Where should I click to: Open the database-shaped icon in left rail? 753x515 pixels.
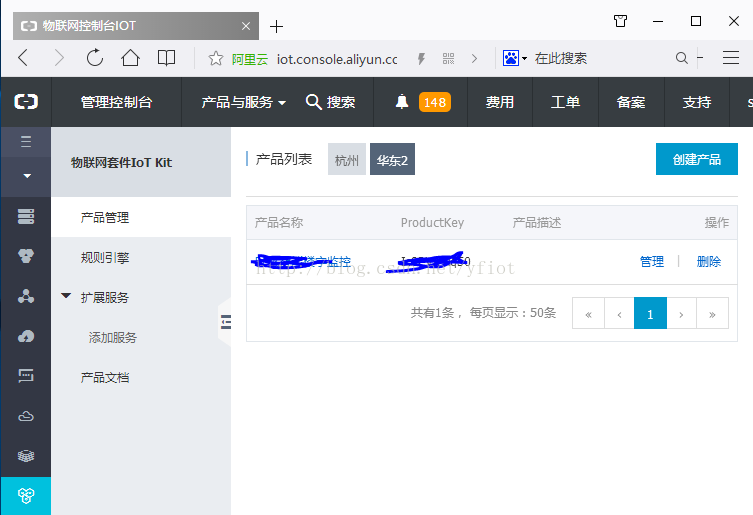coord(26,256)
